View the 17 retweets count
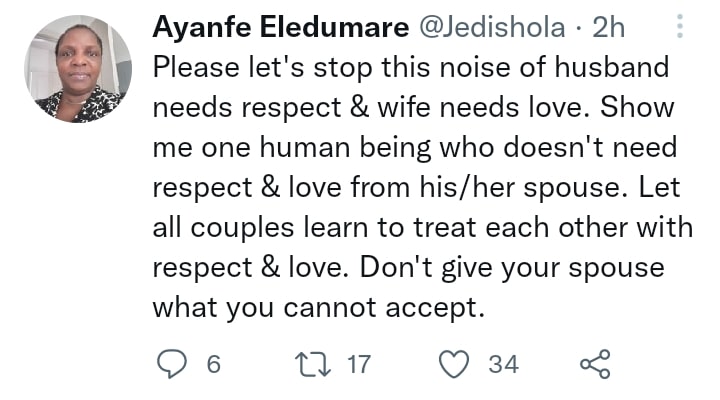 (x=359, y=365)
